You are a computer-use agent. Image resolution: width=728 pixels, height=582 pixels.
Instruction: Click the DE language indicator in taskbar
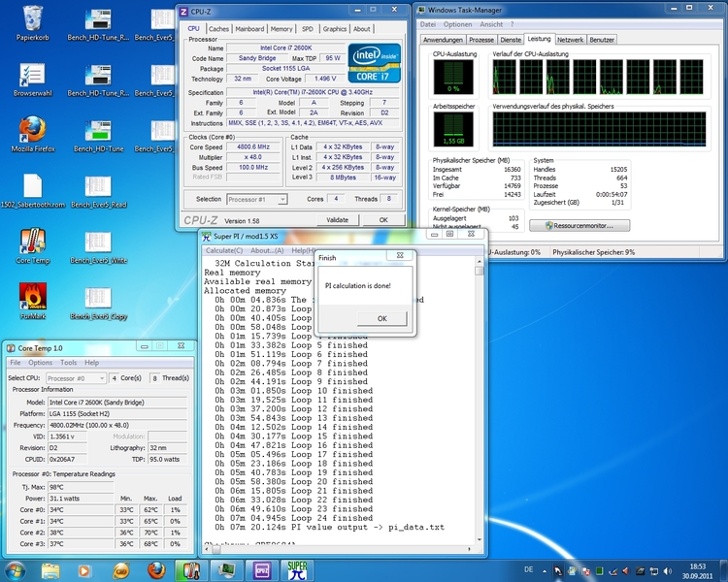tap(528, 570)
